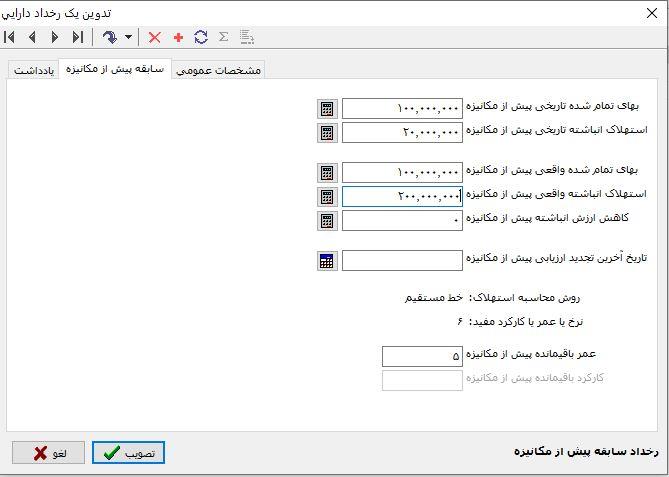Click the blue refresh icon
Screen dimensions: 669x477
(201, 37)
